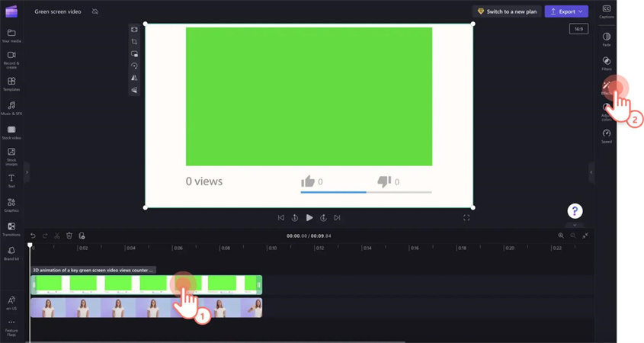Open the Feature Flags menu

pyautogui.click(x=11, y=328)
